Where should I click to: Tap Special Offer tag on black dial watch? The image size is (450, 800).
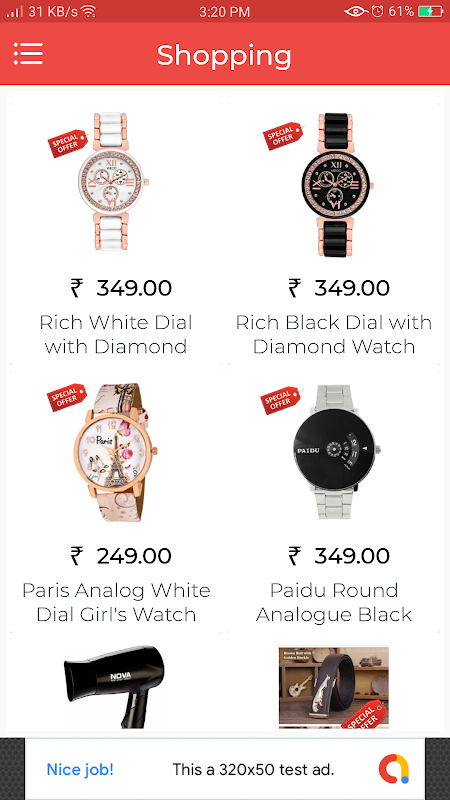283,136
